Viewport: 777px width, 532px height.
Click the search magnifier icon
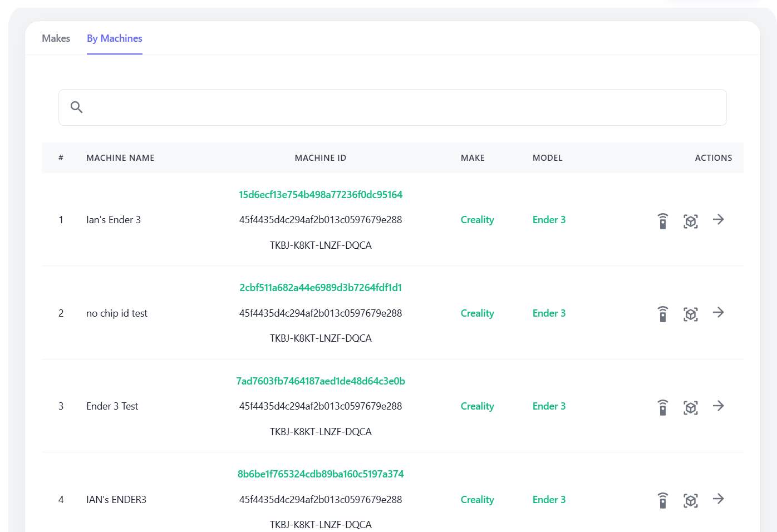click(x=77, y=107)
